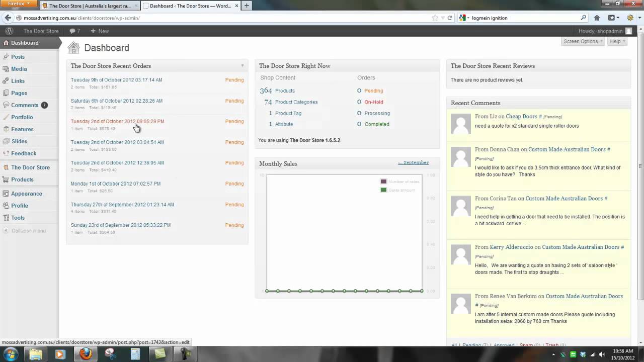Screen dimensions: 644x362
Task: Open order Tuesday 2nd October 09:05:29 PM
Action: (117, 121)
